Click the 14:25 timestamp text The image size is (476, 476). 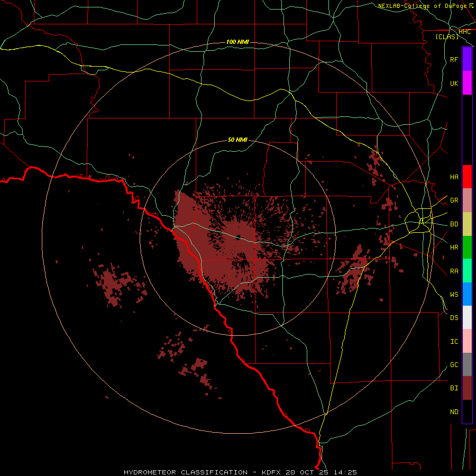345,472
